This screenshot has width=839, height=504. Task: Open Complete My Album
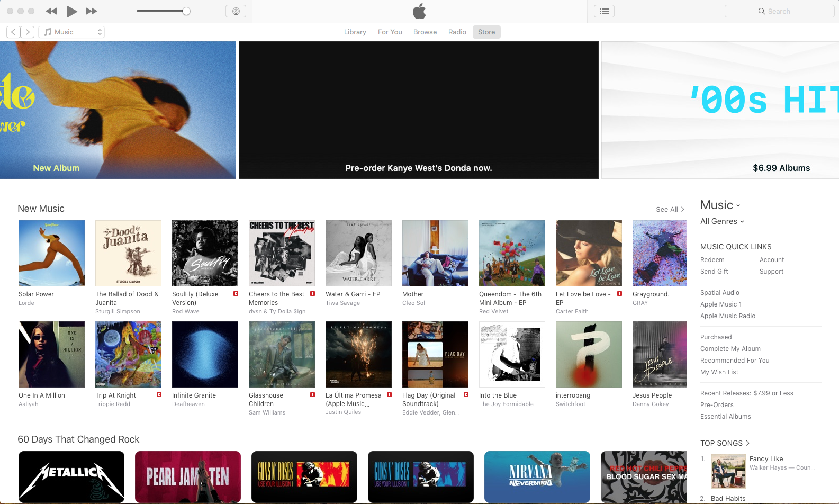pos(730,349)
